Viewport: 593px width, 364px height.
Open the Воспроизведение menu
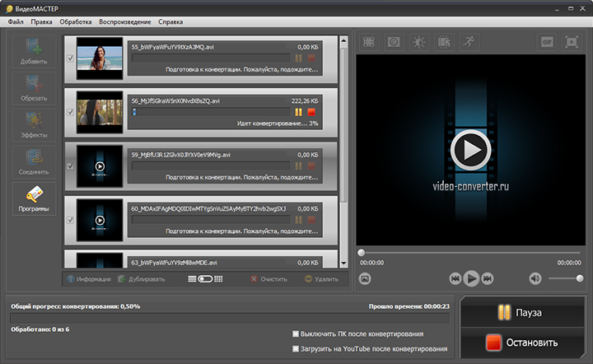(x=125, y=22)
